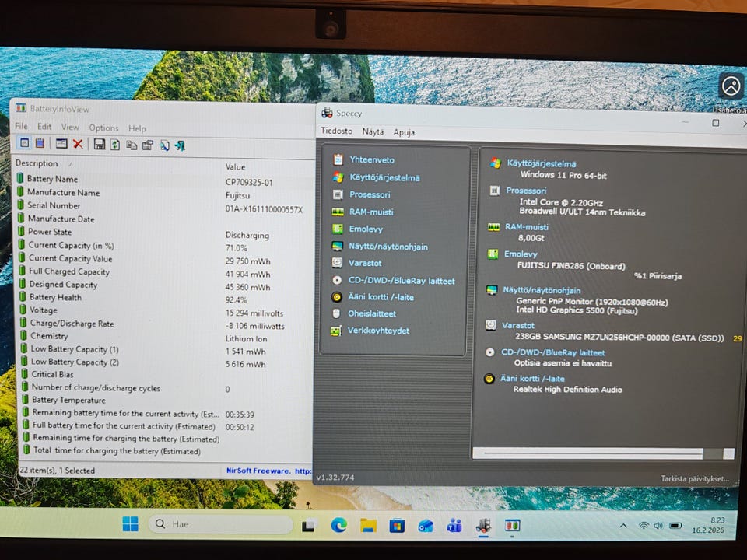
Task: Open Näytä menu in Speccy
Action: pos(373,131)
